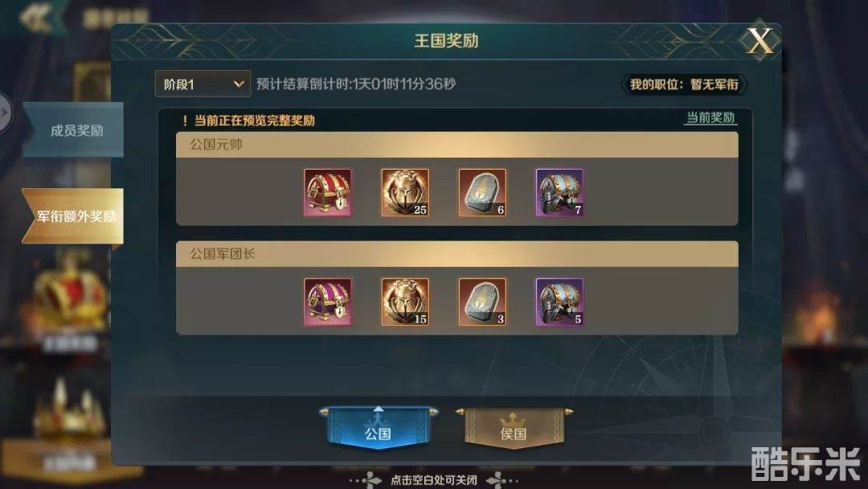Viewport: 868px width, 489px height.
Task: Open the armor chest reward showing 7
Action: pyautogui.click(x=559, y=193)
